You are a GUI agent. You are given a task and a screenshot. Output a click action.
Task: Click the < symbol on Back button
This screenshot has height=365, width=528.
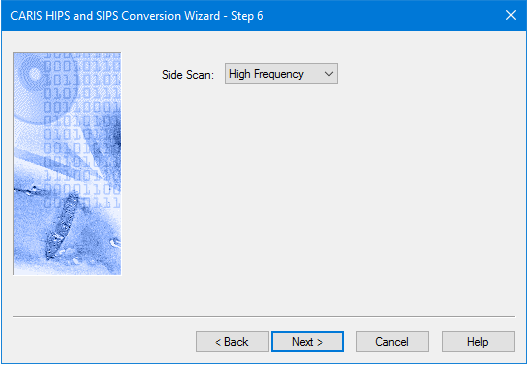218,342
